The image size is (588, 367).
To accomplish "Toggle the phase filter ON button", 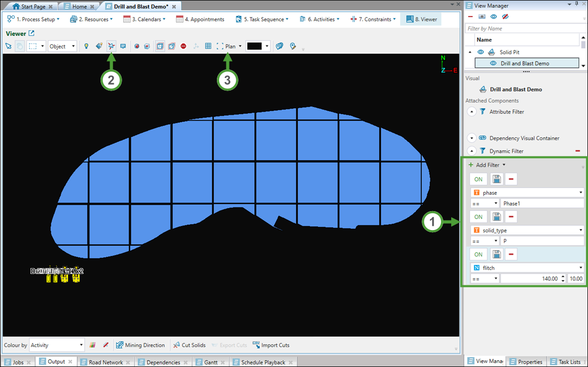I will point(479,180).
